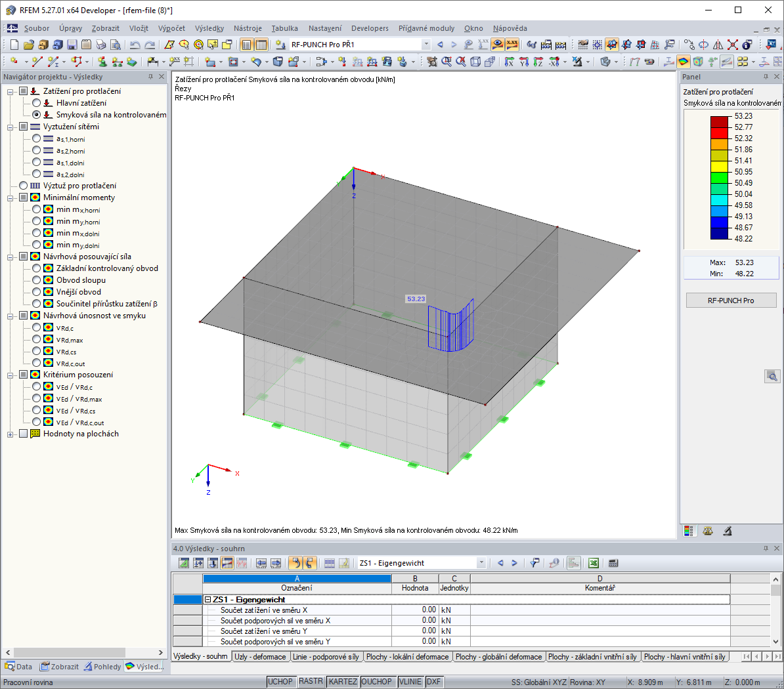Click the red 53.23 color scale swatch

(x=720, y=122)
